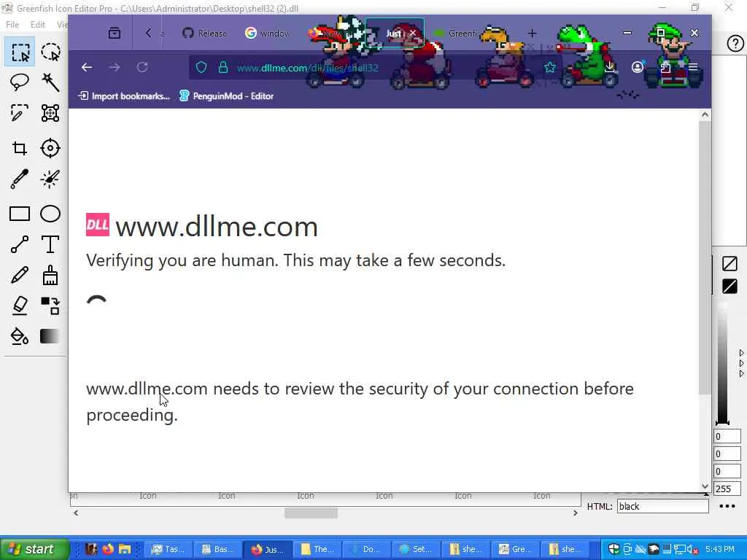
Task: Open the File menu in Greenfish
Action: point(12,24)
